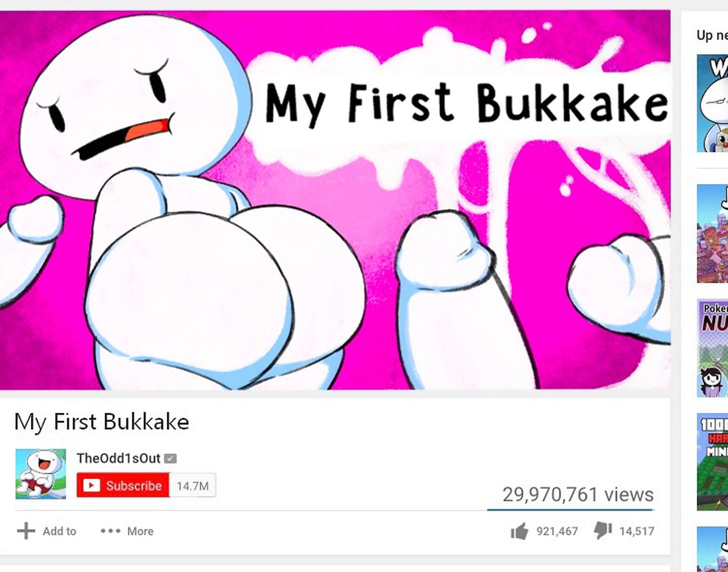This screenshot has width=728, height=572.
Task: Click the verified badge beside TheOdd1sOut
Action: [170, 459]
